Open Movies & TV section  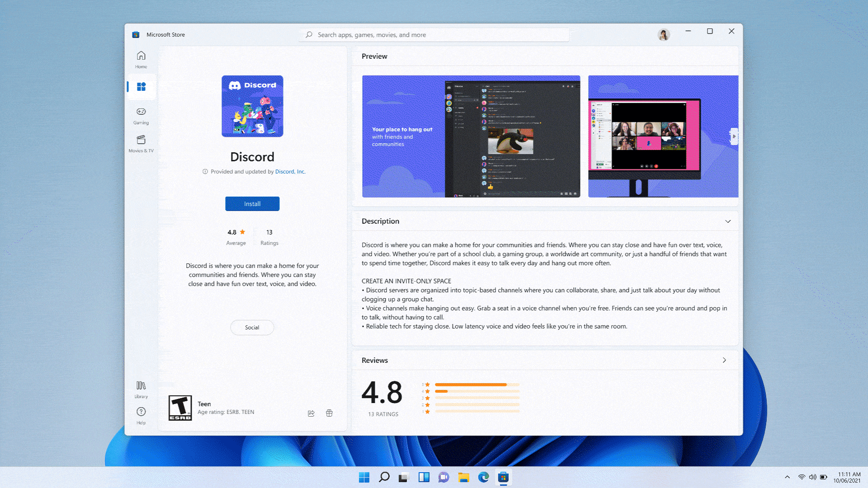[x=141, y=144]
